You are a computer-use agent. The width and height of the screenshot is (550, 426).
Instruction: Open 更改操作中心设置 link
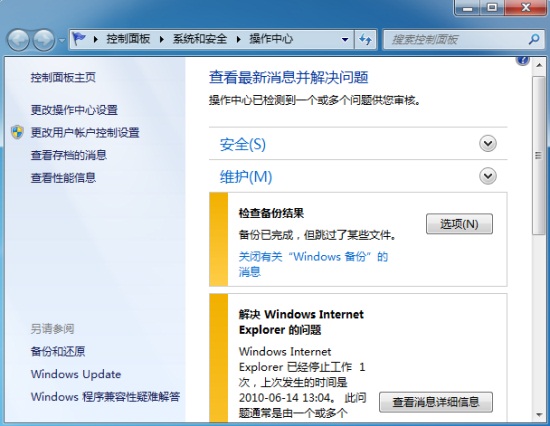[x=74, y=110]
